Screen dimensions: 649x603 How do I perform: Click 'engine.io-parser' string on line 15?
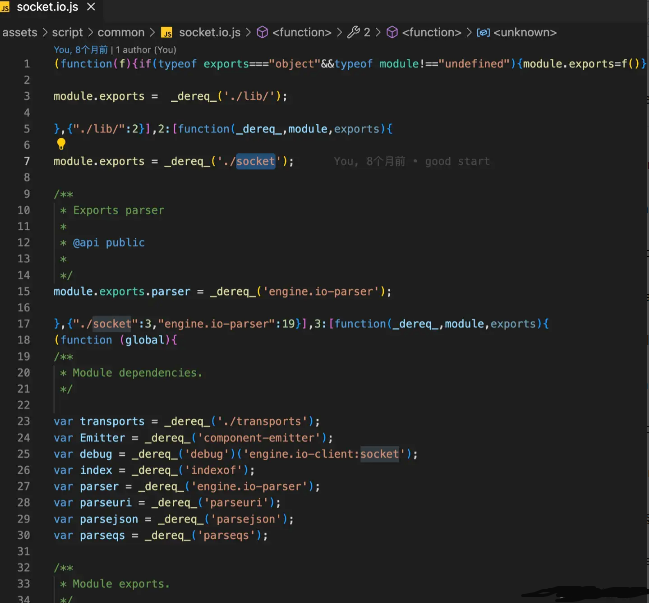point(321,291)
